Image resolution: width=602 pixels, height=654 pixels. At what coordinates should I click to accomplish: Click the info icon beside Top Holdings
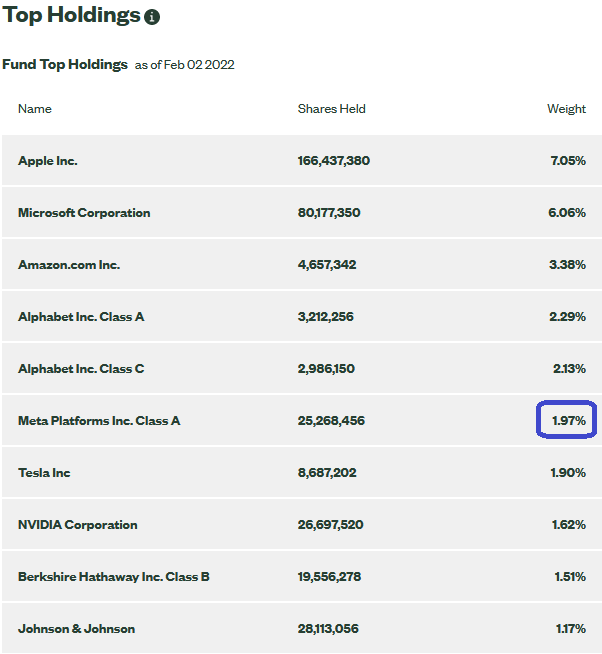pyautogui.click(x=152, y=17)
